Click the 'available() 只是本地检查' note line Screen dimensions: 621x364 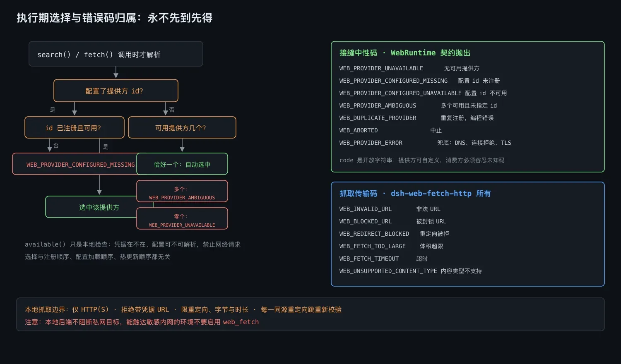132,244
